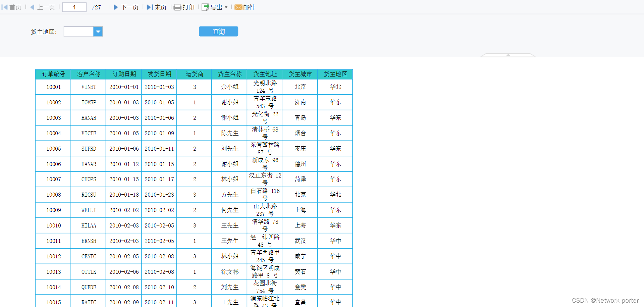Select order number 10001 cell

click(x=53, y=87)
